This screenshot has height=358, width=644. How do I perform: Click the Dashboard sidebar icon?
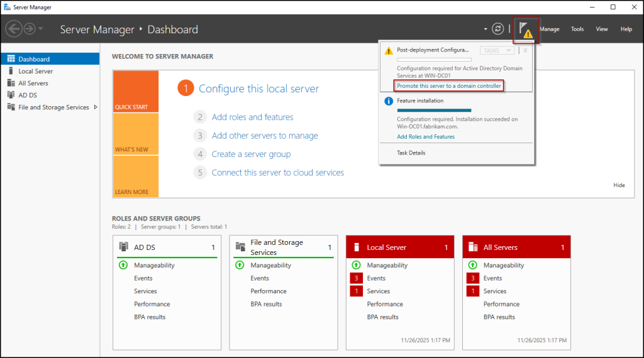click(11, 58)
